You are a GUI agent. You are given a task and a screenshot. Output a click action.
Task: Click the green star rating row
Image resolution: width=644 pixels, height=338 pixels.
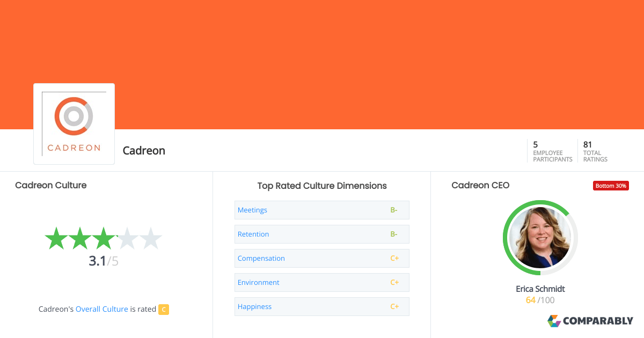point(103,239)
